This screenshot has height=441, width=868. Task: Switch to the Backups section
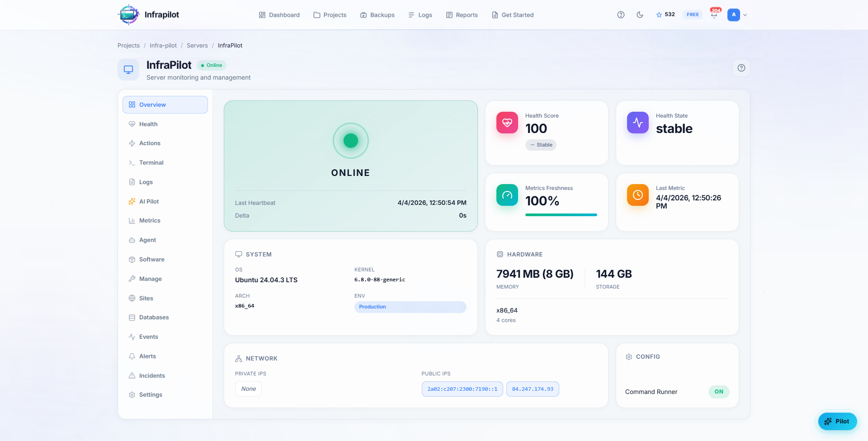pyautogui.click(x=377, y=14)
